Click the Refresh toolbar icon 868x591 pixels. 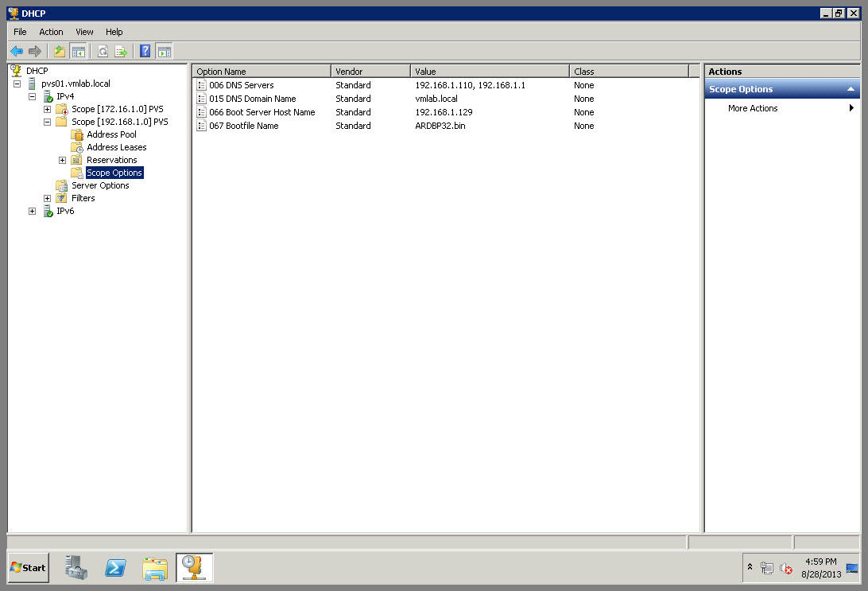pos(103,52)
